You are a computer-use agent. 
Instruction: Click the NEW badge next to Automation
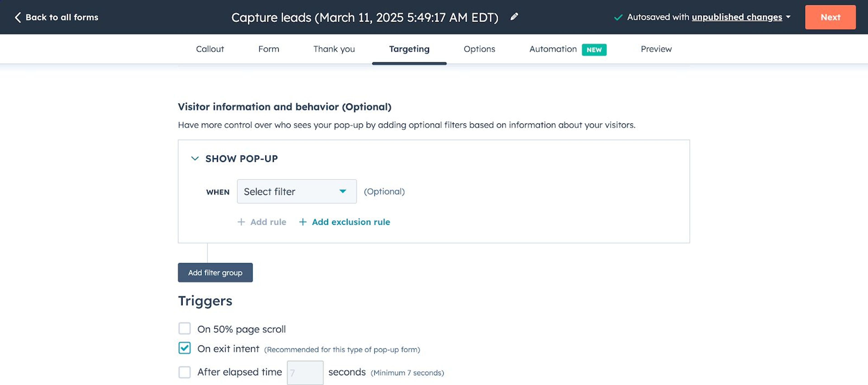[x=594, y=50]
